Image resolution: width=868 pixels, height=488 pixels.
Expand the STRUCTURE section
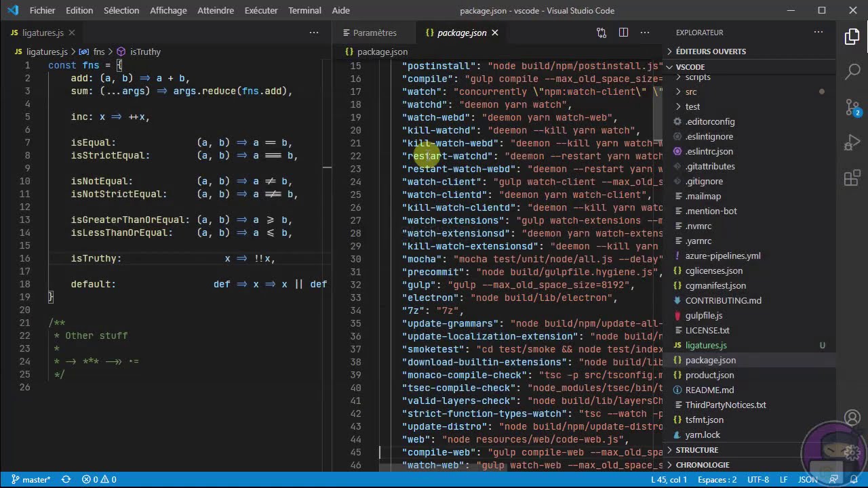click(749, 450)
